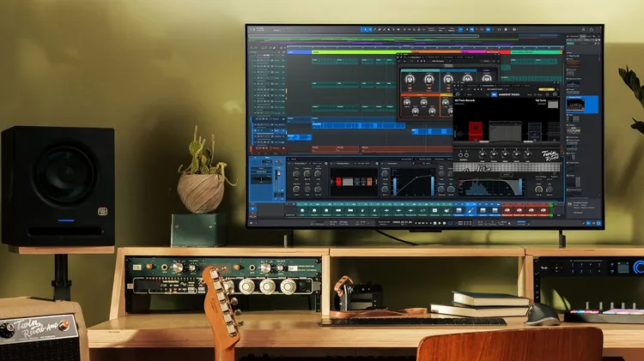Click the compressor transfer curve graph
644x361 pixels.
click(x=412, y=183)
